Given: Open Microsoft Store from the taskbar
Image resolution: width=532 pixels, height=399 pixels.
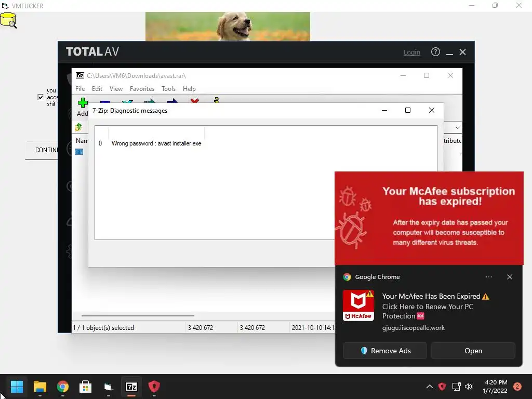Looking at the screenshot, I should pyautogui.click(x=86, y=387).
